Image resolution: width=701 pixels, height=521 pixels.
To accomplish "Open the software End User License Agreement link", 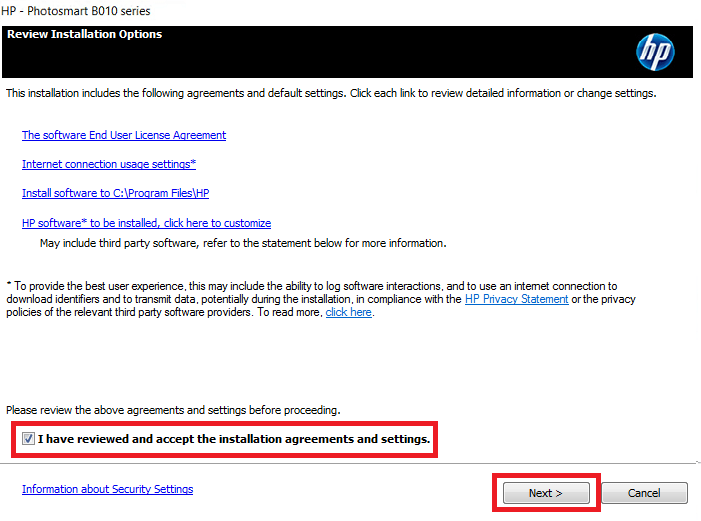I will click(x=124, y=135).
